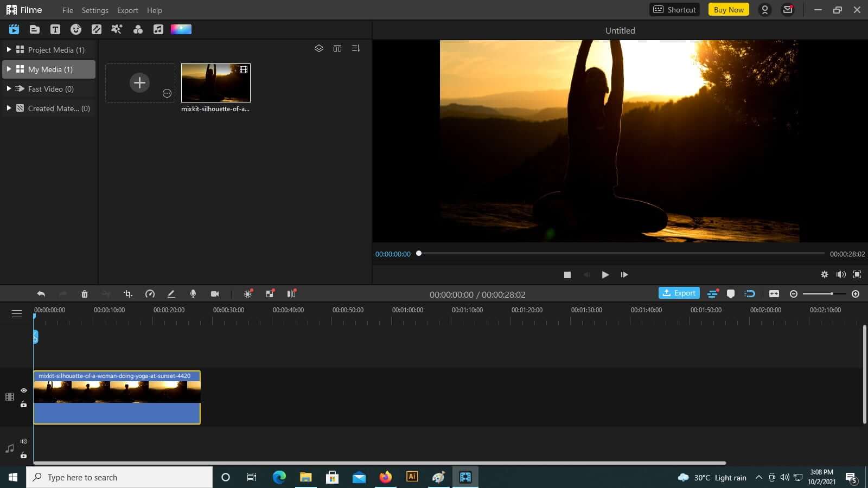This screenshot has width=868, height=488.
Task: Hide the video track with eye toggle
Action: [x=24, y=390]
